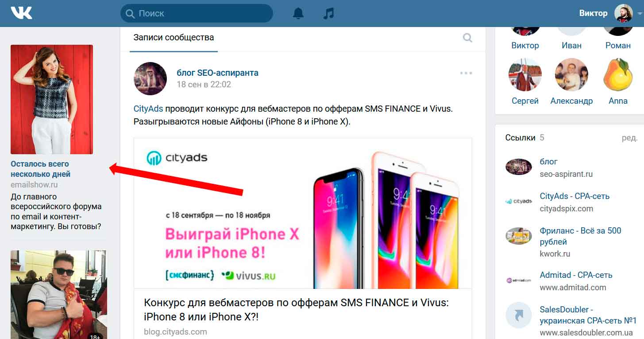Open the iPhone contest banner image
The height and width of the screenshot is (339, 644).
[x=303, y=213]
